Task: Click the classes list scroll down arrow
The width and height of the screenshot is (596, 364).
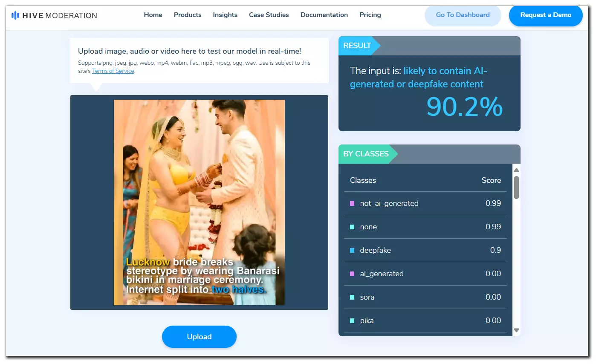Action: (516, 330)
